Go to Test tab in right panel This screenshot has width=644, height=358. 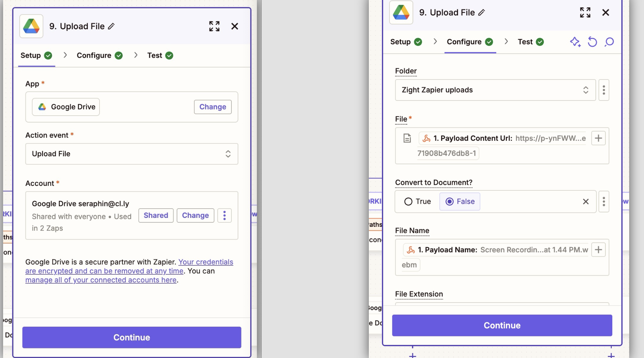pos(531,42)
